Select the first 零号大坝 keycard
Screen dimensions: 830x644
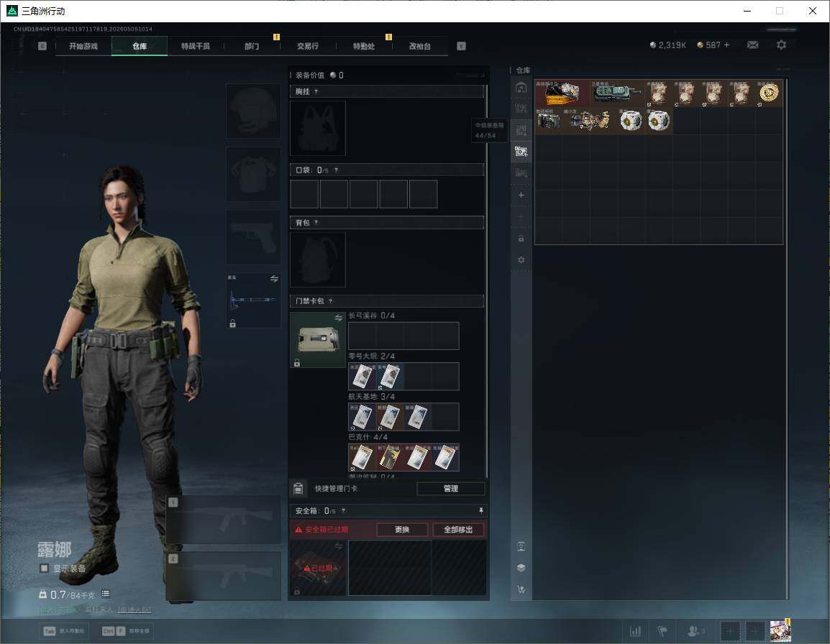pyautogui.click(x=362, y=376)
